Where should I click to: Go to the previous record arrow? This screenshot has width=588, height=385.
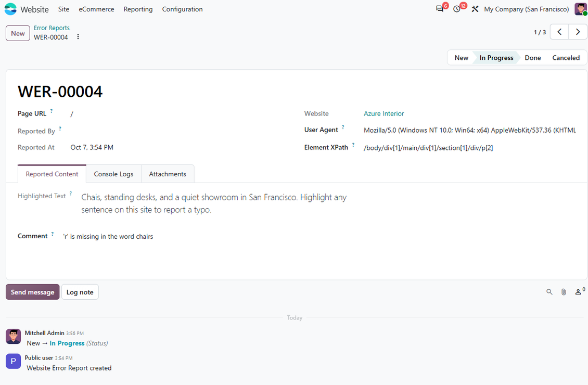pos(559,32)
